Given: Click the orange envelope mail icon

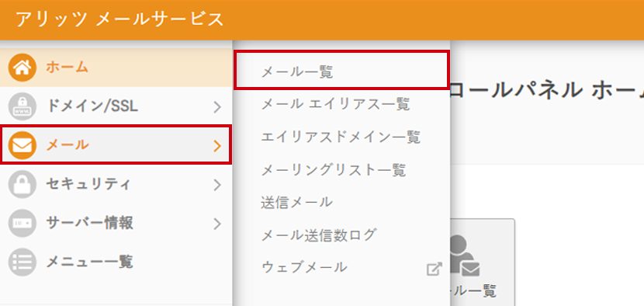Looking at the screenshot, I should (23, 145).
